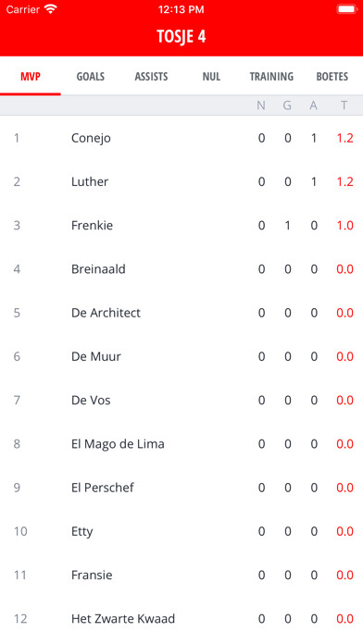
Task: Open player Conejo's row
Action: coord(181,138)
